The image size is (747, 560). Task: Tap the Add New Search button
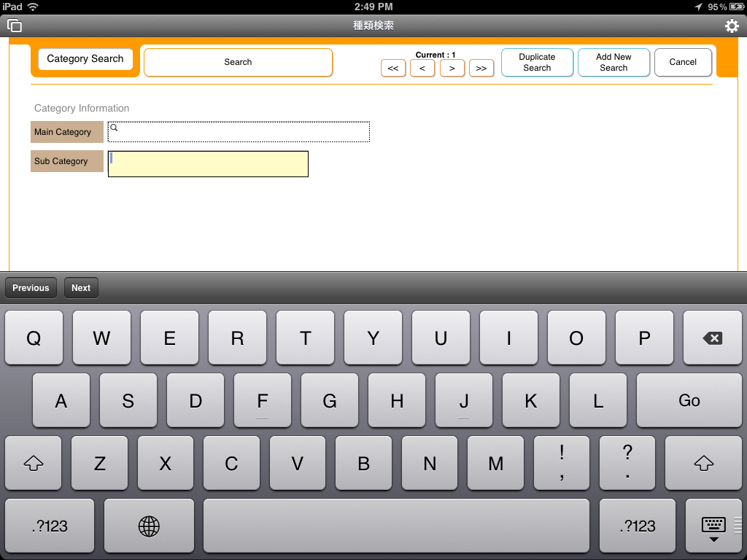tap(614, 62)
